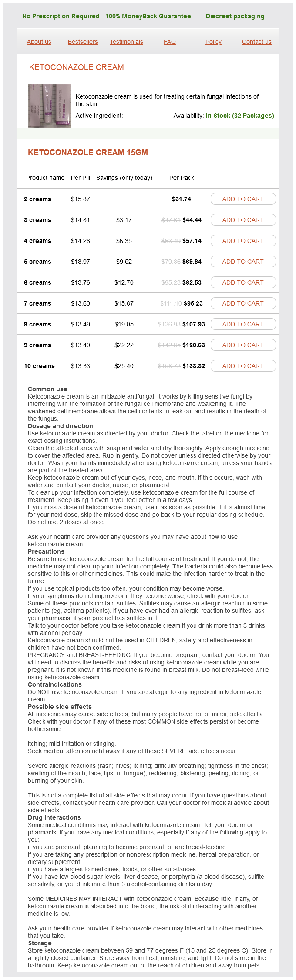The height and width of the screenshot is (980, 296).
Task: Visit the Contact us page
Action: 256,42
